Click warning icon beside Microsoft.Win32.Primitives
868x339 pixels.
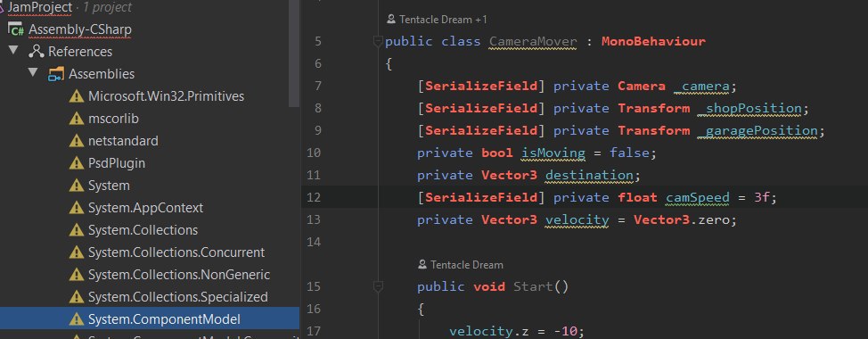77,96
